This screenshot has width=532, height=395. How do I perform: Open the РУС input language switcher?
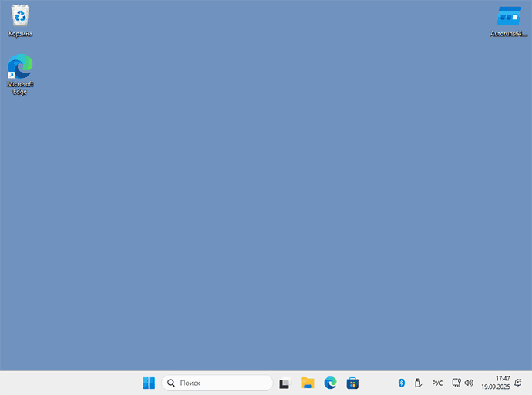click(x=437, y=383)
